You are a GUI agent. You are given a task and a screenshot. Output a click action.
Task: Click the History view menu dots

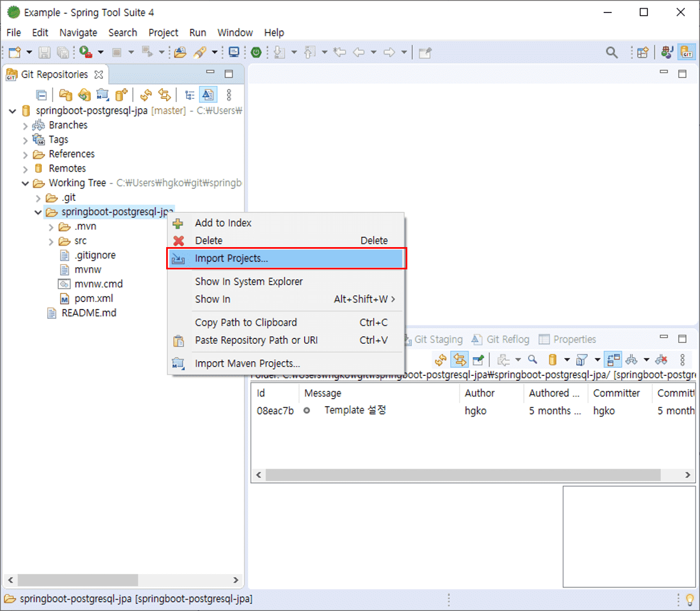pyautogui.click(x=683, y=360)
